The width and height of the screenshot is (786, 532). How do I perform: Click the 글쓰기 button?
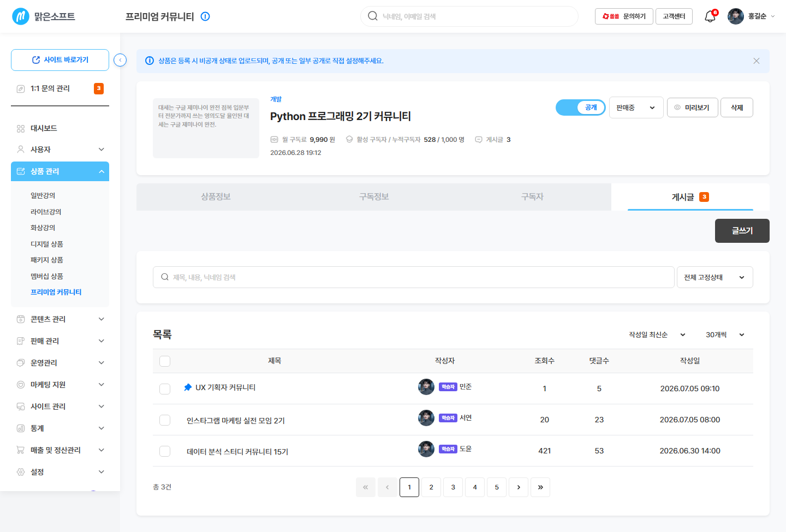pos(742,231)
